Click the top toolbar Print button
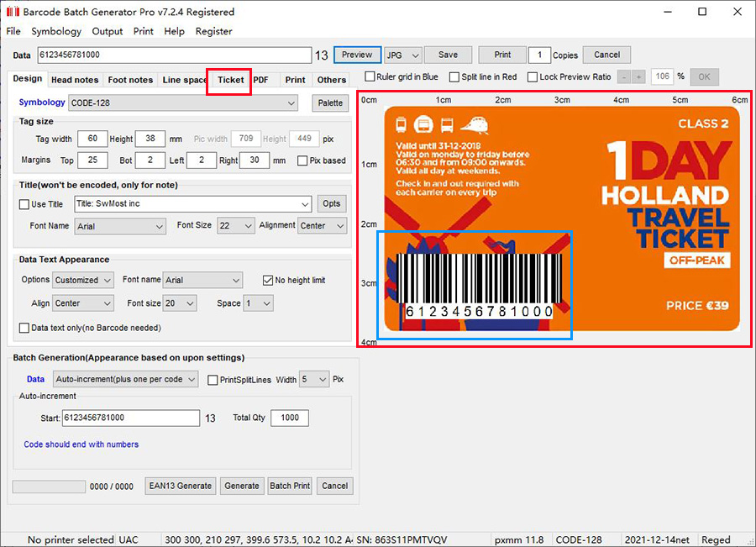The width and height of the screenshot is (756, 547). pos(502,55)
